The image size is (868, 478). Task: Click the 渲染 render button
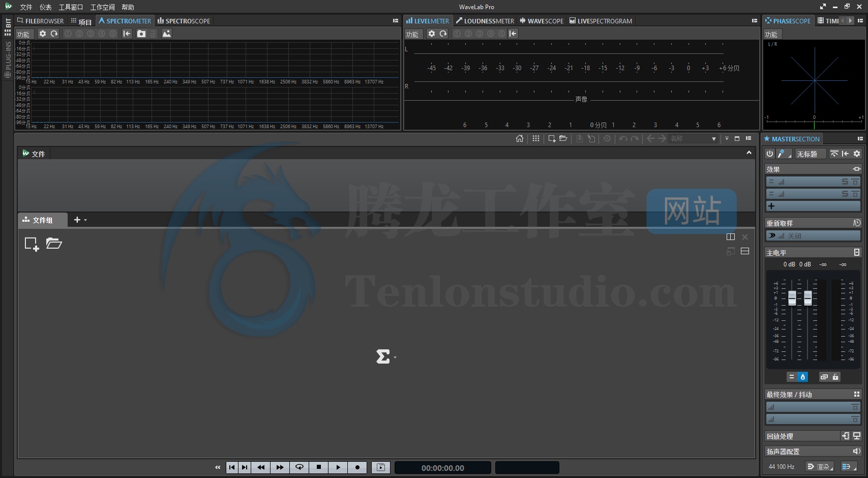819,466
